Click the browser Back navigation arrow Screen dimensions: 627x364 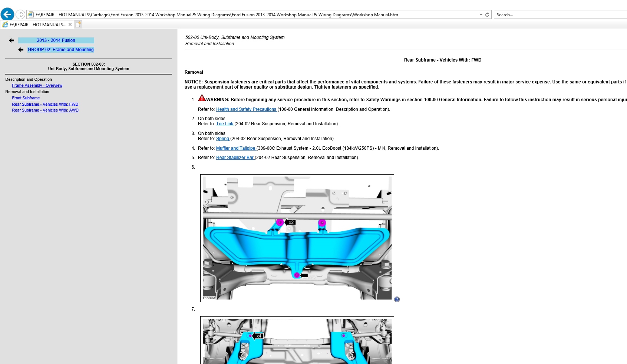click(7, 14)
